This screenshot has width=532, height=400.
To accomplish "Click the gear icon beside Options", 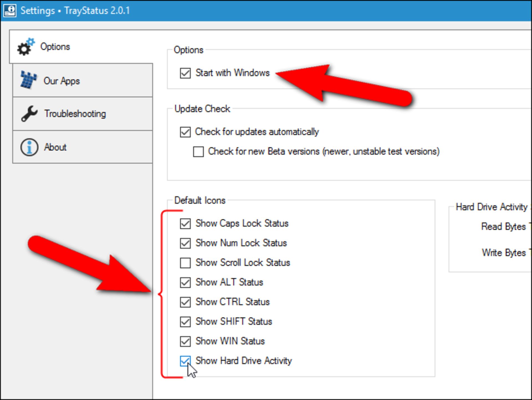I will click(x=25, y=47).
